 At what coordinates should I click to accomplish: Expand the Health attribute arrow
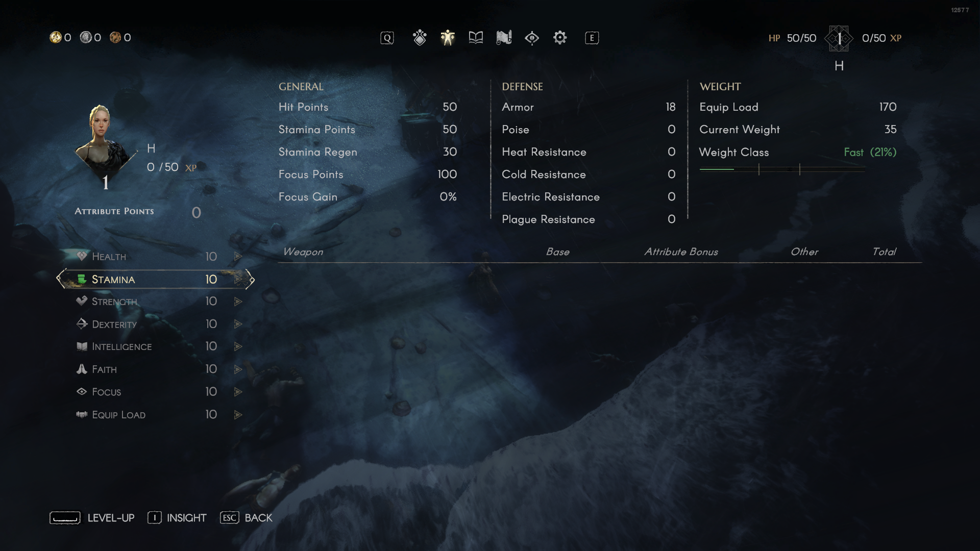click(237, 256)
